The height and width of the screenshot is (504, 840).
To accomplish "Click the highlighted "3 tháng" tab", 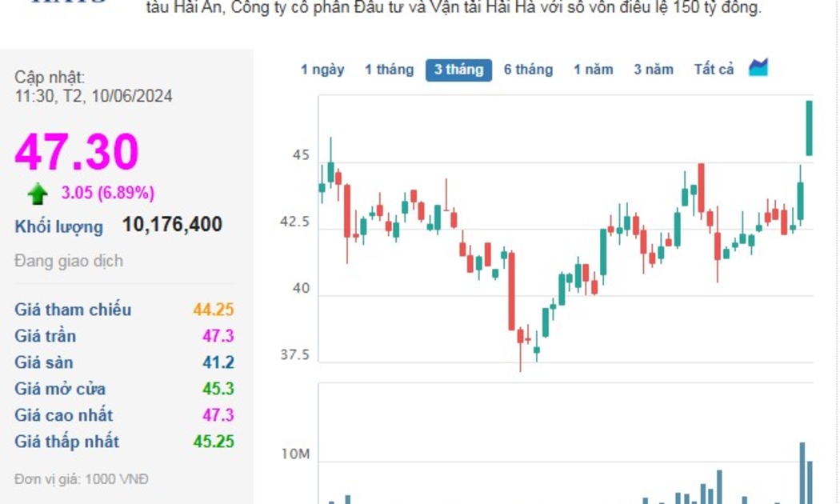I will point(458,70).
